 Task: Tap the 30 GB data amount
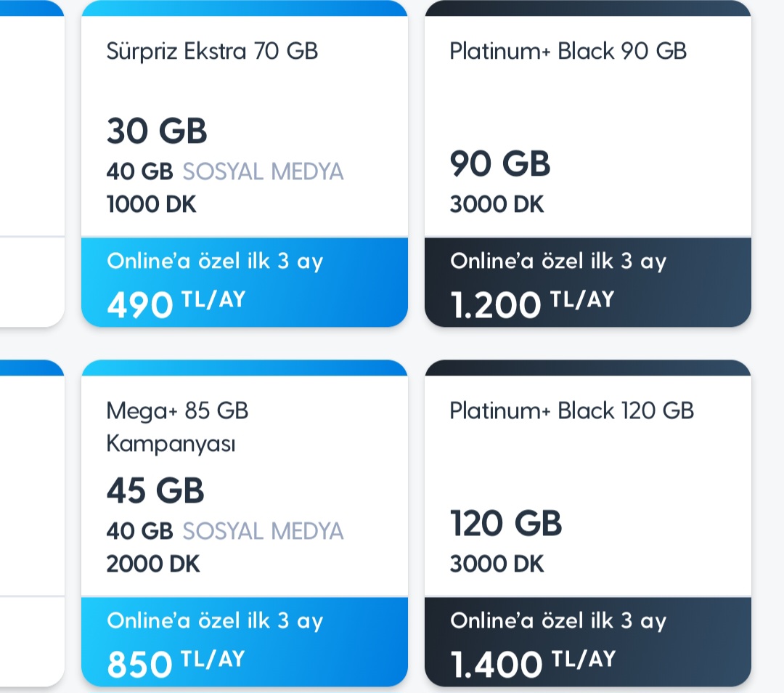(x=157, y=131)
